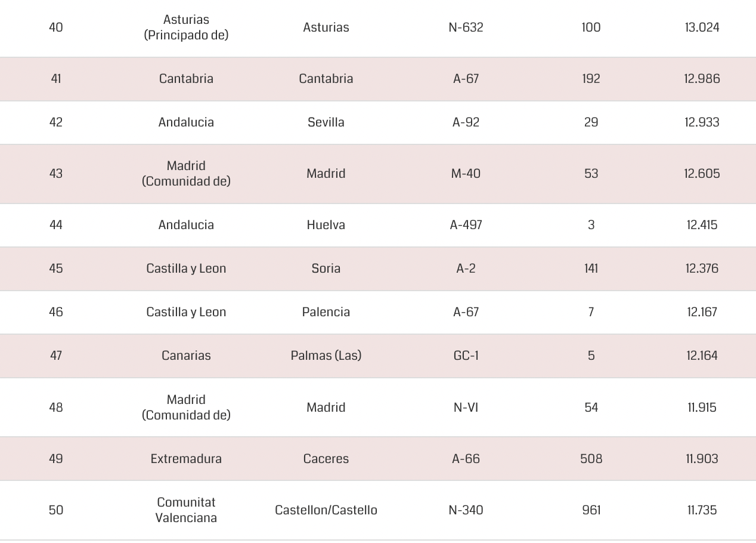Select the A-66 road cell
This screenshot has height=543, width=756.
click(x=466, y=459)
